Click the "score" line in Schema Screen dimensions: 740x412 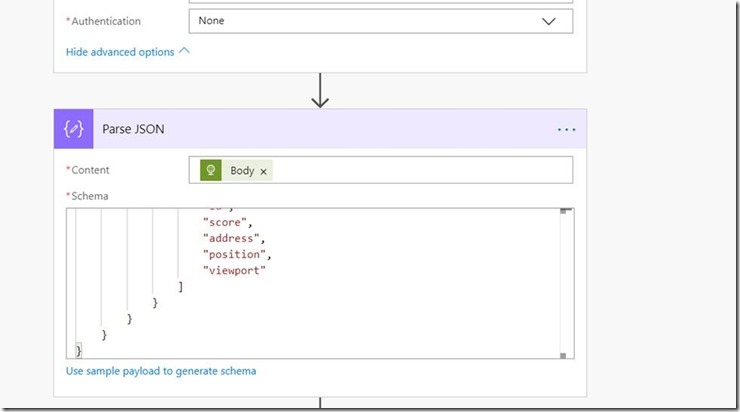click(x=226, y=222)
